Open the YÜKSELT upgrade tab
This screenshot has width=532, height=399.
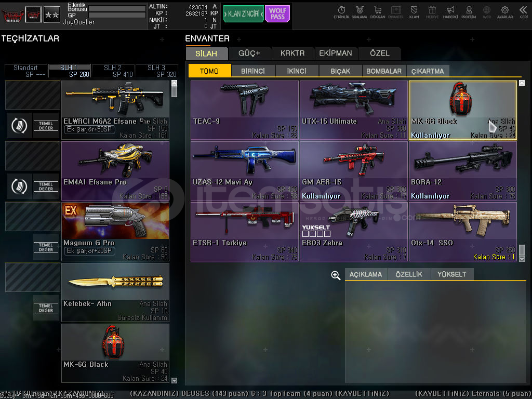[x=452, y=274]
